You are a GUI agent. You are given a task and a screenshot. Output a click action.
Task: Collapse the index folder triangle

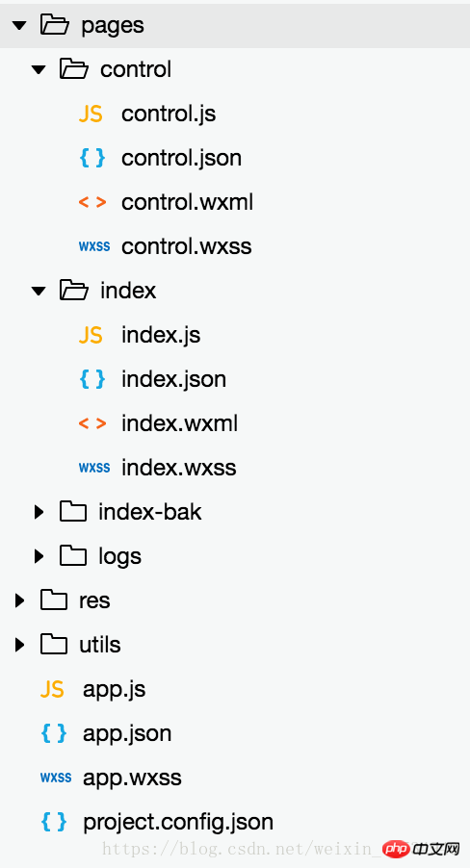point(39,292)
